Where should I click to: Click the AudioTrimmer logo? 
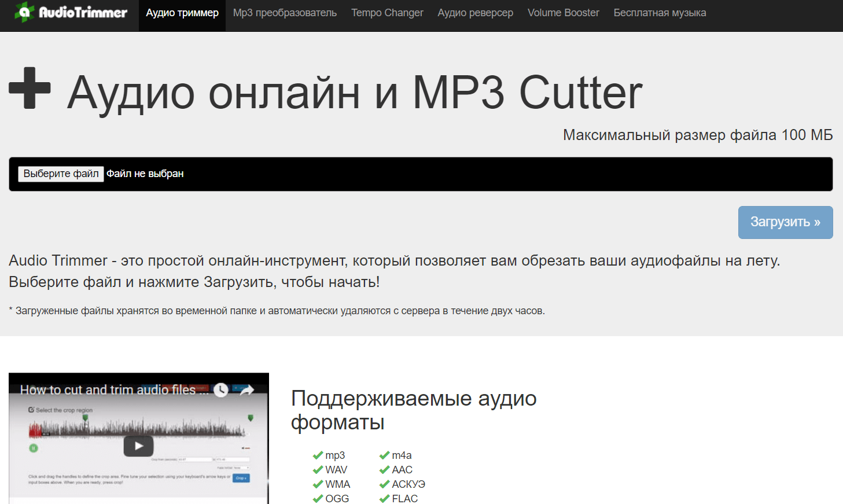point(71,12)
